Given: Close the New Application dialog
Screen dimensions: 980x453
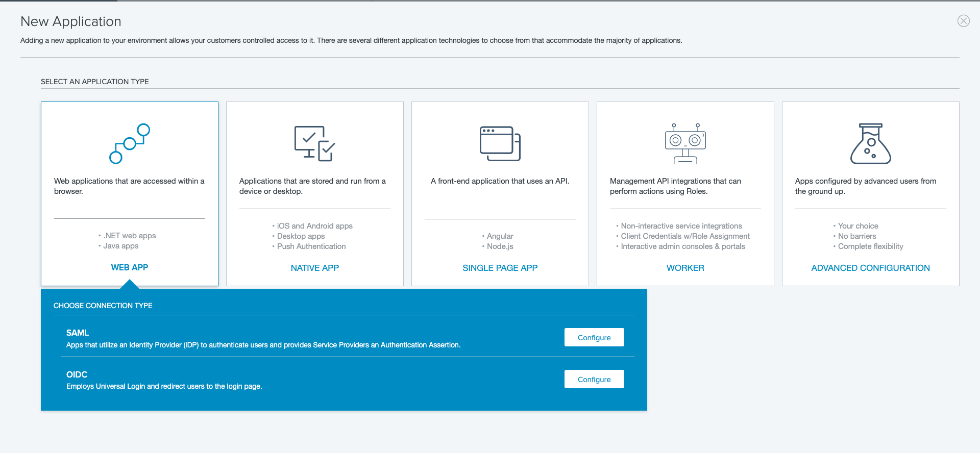Looking at the screenshot, I should coord(963,21).
